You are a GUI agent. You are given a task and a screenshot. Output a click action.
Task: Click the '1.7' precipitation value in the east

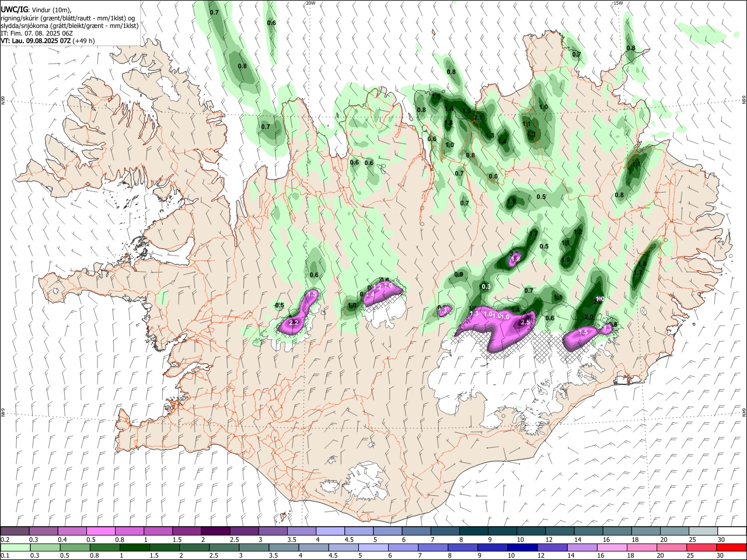638,272
